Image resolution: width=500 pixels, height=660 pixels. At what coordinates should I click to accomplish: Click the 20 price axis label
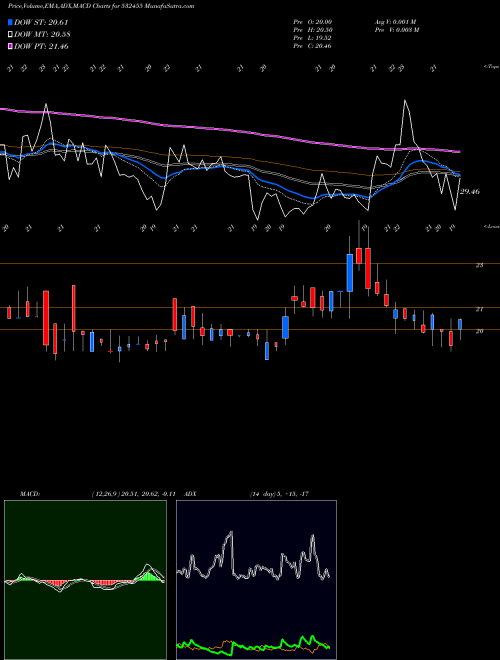point(479,331)
